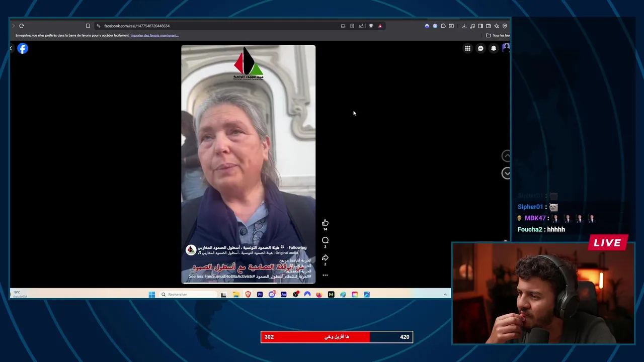The image size is (644, 362).
Task: Click the Rechercher taskbar search box
Action: click(188, 295)
